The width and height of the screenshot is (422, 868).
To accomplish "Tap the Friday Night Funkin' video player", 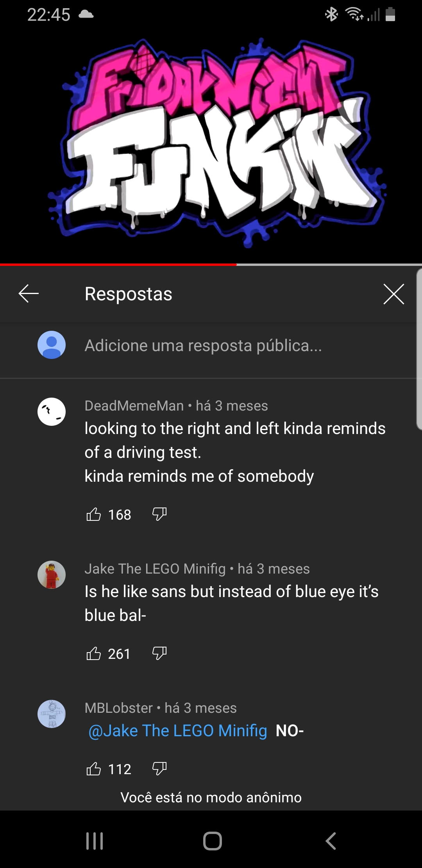I will coord(211,145).
